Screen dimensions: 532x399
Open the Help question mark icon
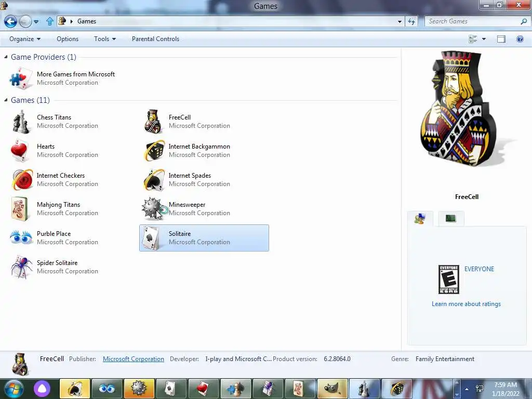(520, 39)
